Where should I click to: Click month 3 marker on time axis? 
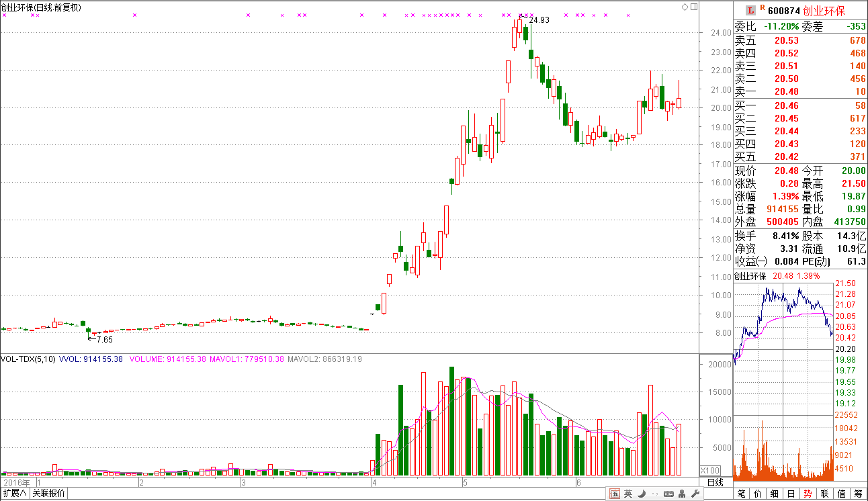[243, 483]
